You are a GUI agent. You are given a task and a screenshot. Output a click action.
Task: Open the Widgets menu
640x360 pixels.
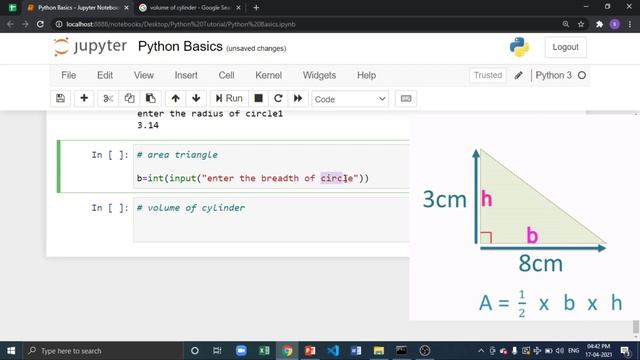[x=319, y=76]
